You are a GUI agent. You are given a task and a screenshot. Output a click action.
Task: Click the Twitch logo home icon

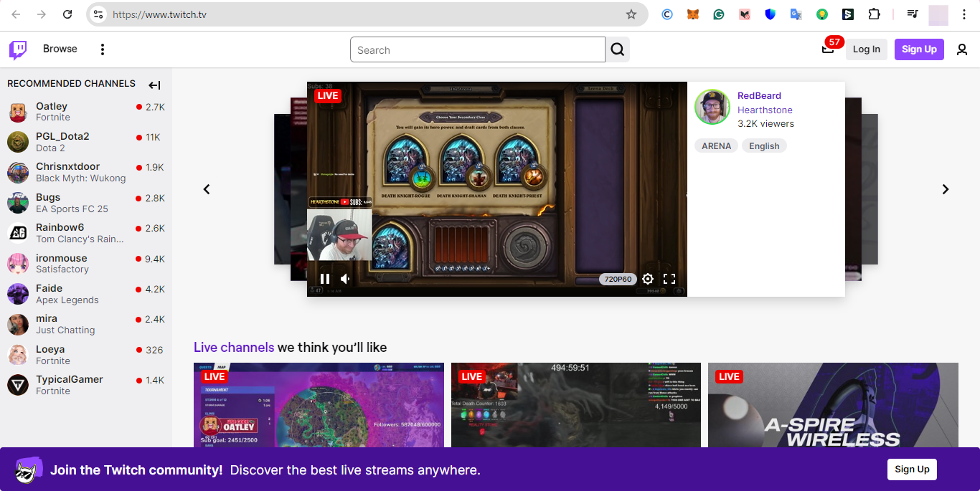click(x=18, y=49)
